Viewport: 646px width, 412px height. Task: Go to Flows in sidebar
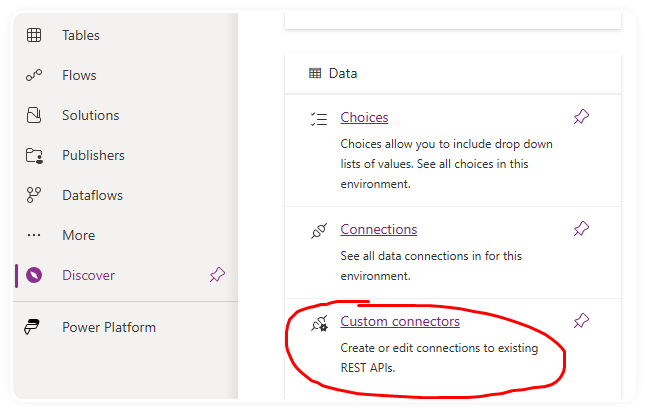tap(79, 75)
